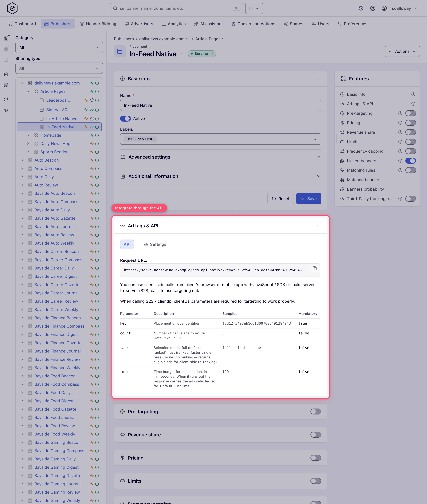Click the refresh icon in left rail
Viewport: 427px width, 504px height.
6,99
